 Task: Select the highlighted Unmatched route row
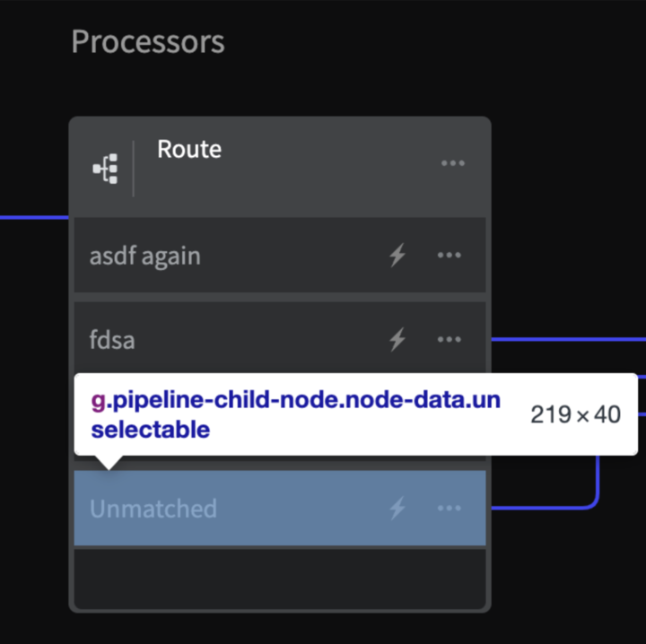tap(280, 509)
